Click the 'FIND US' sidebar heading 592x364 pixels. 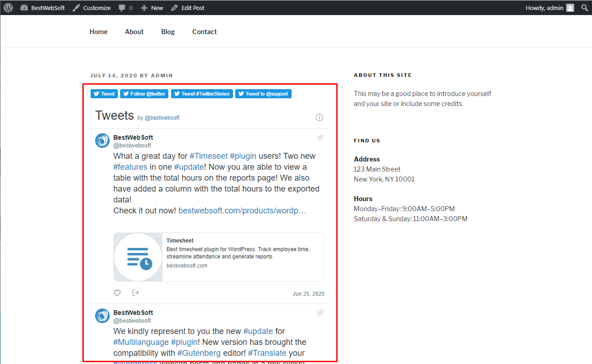(x=367, y=141)
